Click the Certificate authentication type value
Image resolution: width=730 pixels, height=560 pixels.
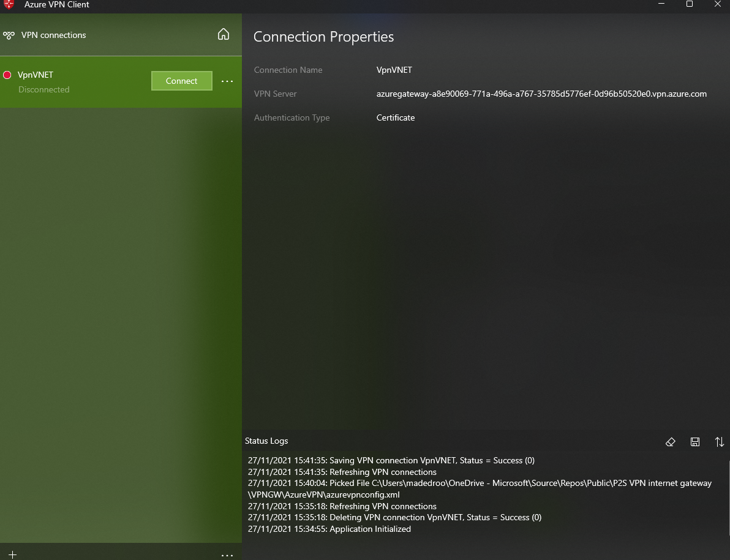point(395,118)
